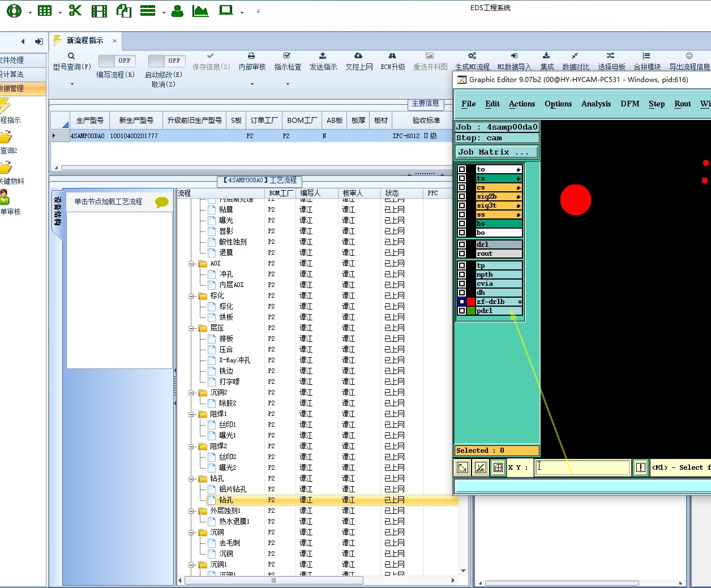
Task: Click the grid snap icon left of XY
Action: tap(498, 467)
